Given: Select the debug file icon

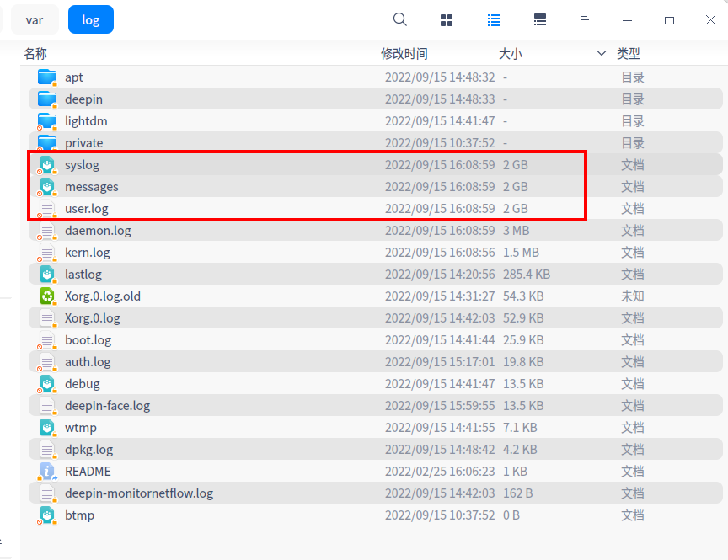Looking at the screenshot, I should 47,383.
